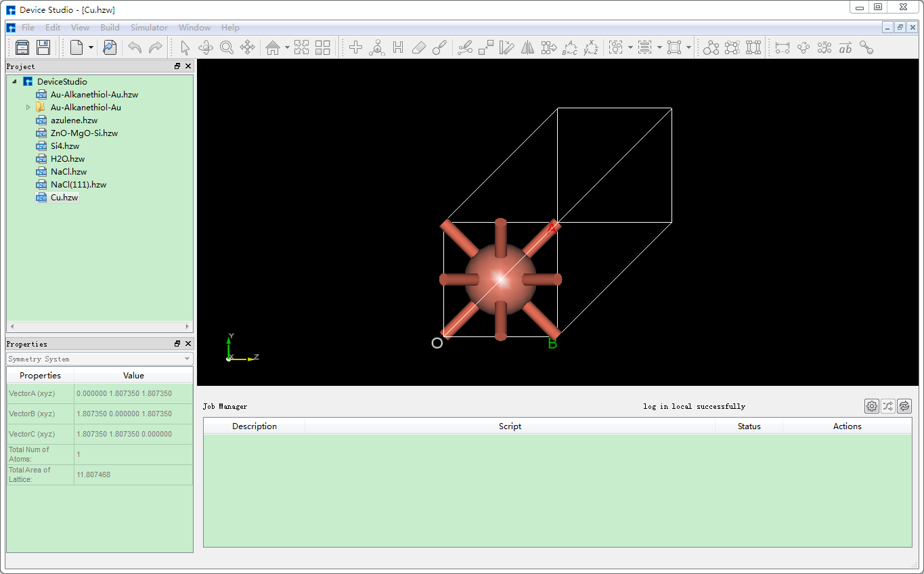Activate the Zoom magnifier tool
The image size is (924, 574).
tap(226, 47)
